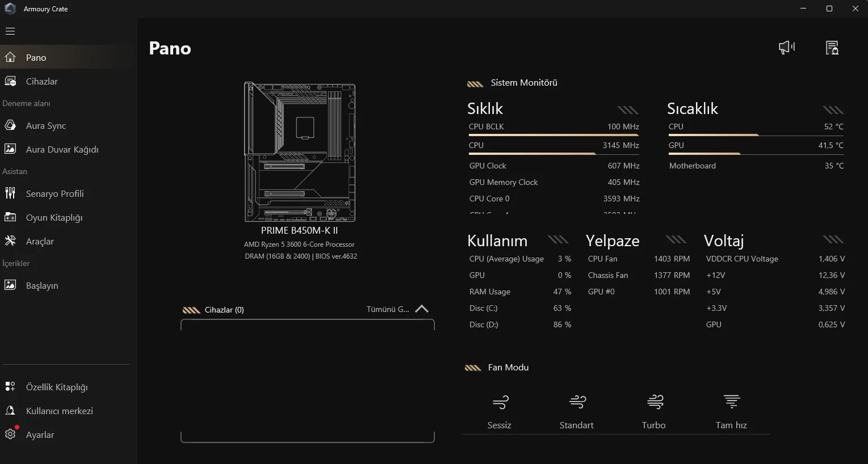The image size is (868, 464).
Task: Click the Araçlar tools icon
Action: point(10,241)
